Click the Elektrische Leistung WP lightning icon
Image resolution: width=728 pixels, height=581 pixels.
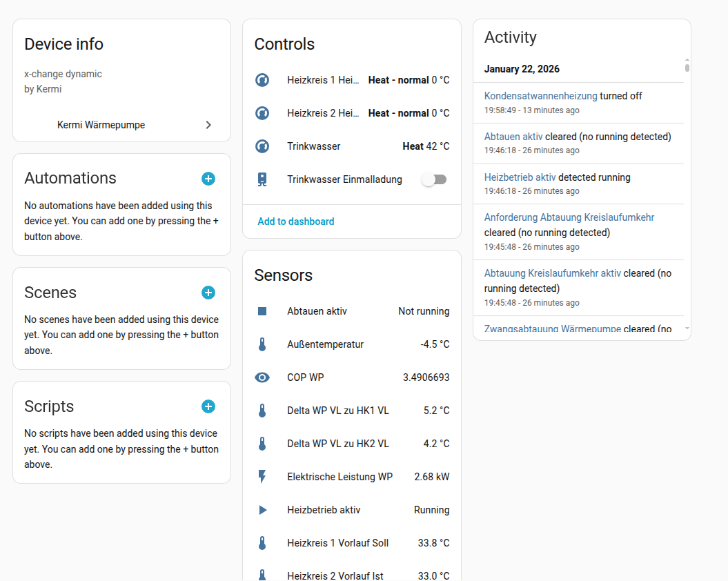pos(262,477)
